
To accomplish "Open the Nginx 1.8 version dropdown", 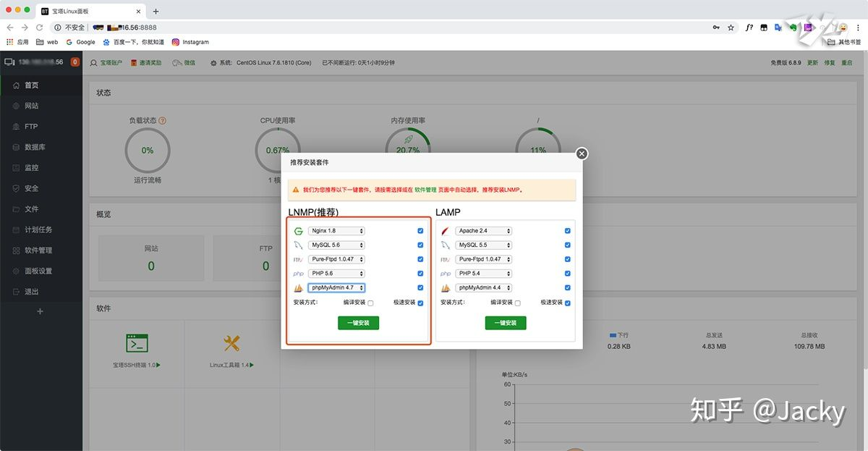I will (x=336, y=231).
